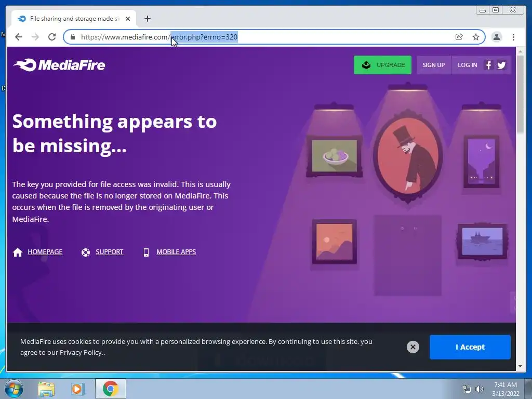
Task: Follow the HOMEPAGE link
Action: pos(45,252)
